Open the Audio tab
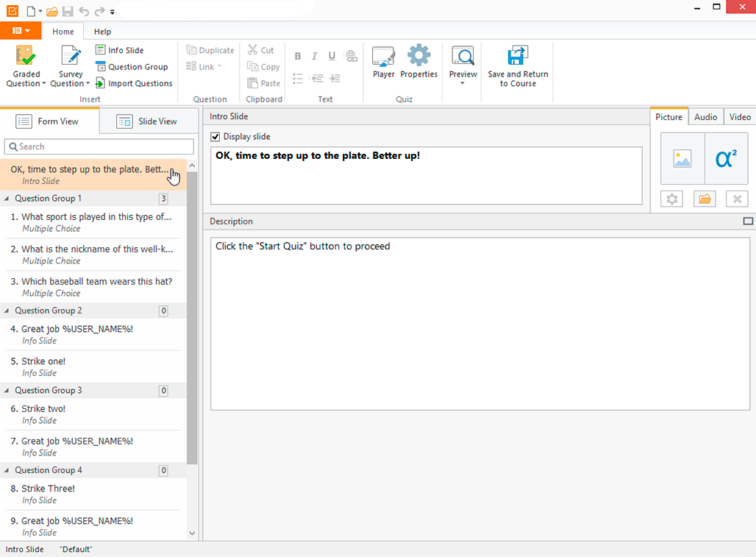The height and width of the screenshot is (557, 756). 705,116
